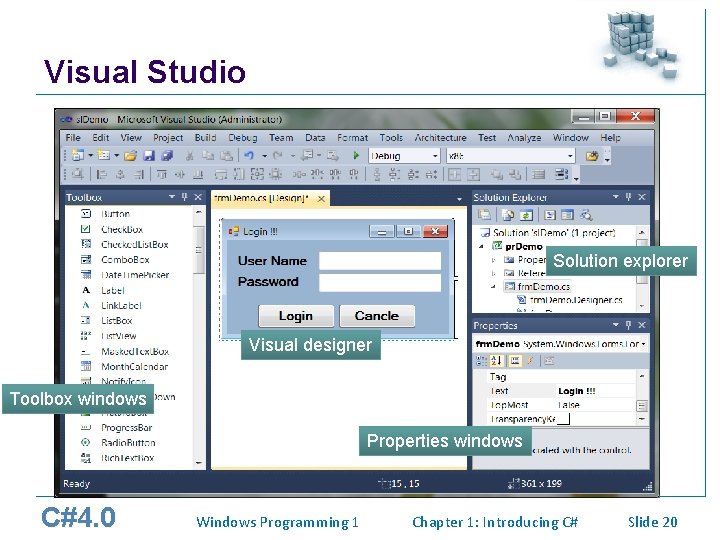Click the Save All icon

(x=167, y=156)
